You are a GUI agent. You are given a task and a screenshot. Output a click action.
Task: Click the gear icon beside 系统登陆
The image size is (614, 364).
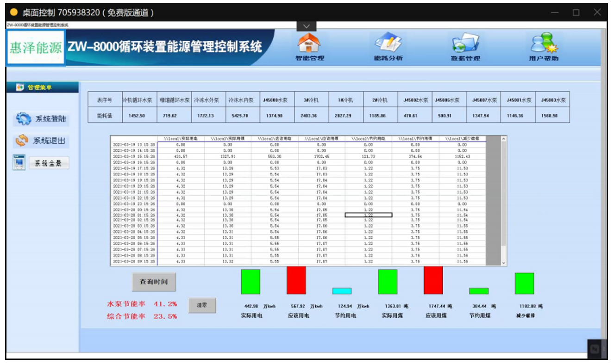(x=23, y=119)
